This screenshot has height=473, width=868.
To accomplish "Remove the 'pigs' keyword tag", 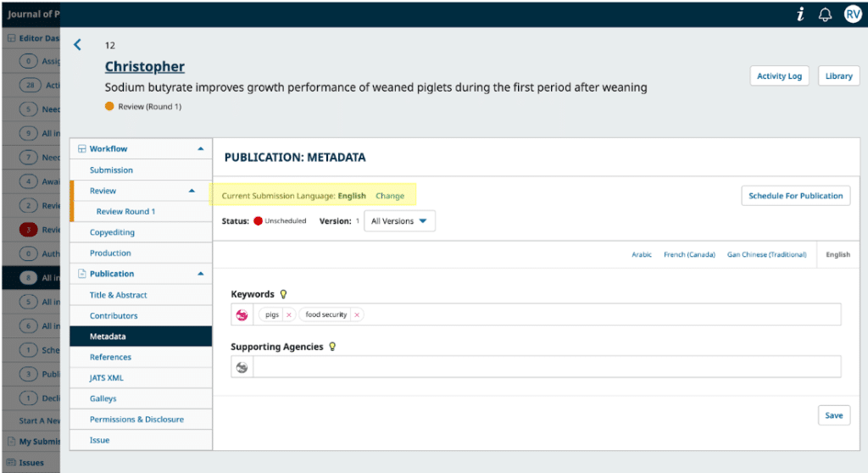I will [289, 314].
